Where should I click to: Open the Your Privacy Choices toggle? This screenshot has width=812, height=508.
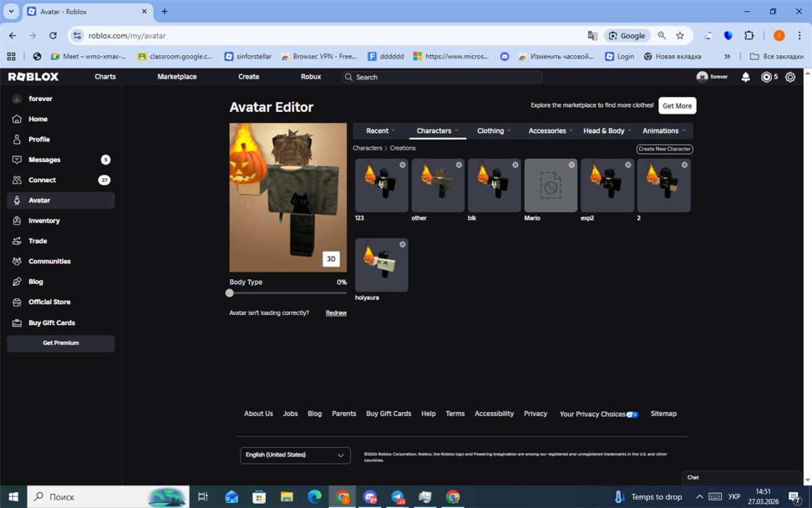632,414
